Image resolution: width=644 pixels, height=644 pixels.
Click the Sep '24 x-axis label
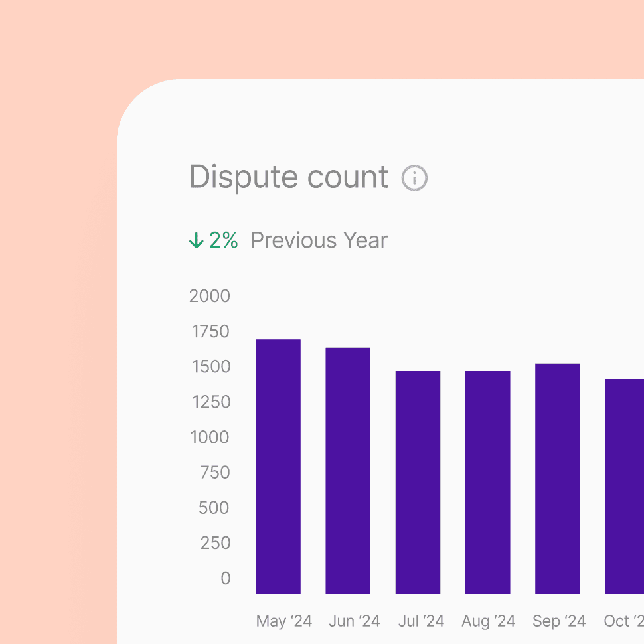[559, 621]
